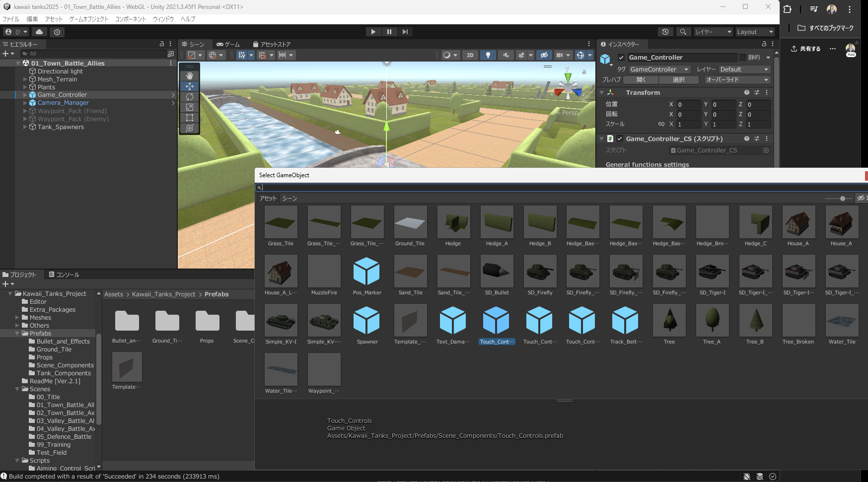
Task: Open the Layout dropdown
Action: (x=755, y=32)
